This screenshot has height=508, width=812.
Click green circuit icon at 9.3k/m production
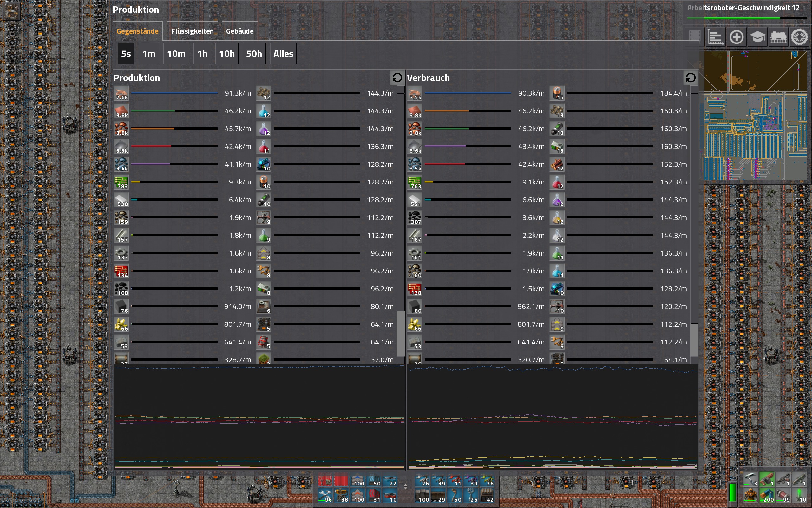(x=121, y=182)
